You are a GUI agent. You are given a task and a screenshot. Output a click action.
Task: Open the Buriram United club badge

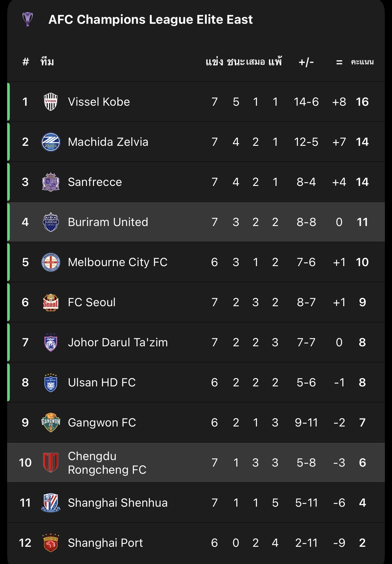(51, 222)
